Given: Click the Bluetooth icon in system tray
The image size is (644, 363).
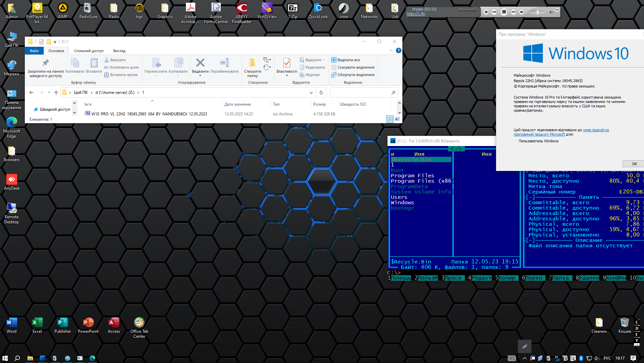Looking at the screenshot, I should click(581, 358).
